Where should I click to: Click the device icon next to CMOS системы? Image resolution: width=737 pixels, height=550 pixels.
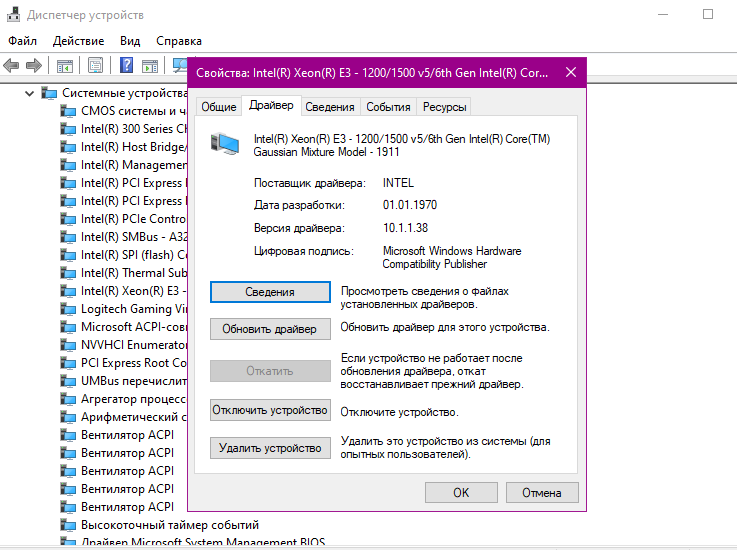68,111
